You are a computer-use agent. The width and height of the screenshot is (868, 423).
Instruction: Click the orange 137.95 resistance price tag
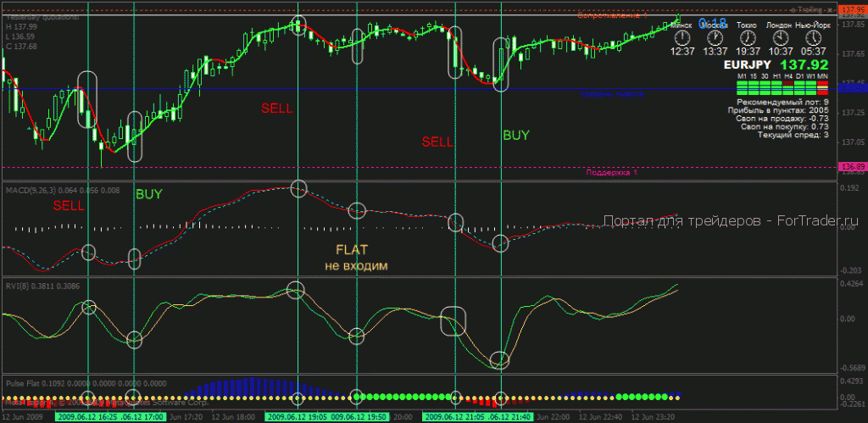851,10
